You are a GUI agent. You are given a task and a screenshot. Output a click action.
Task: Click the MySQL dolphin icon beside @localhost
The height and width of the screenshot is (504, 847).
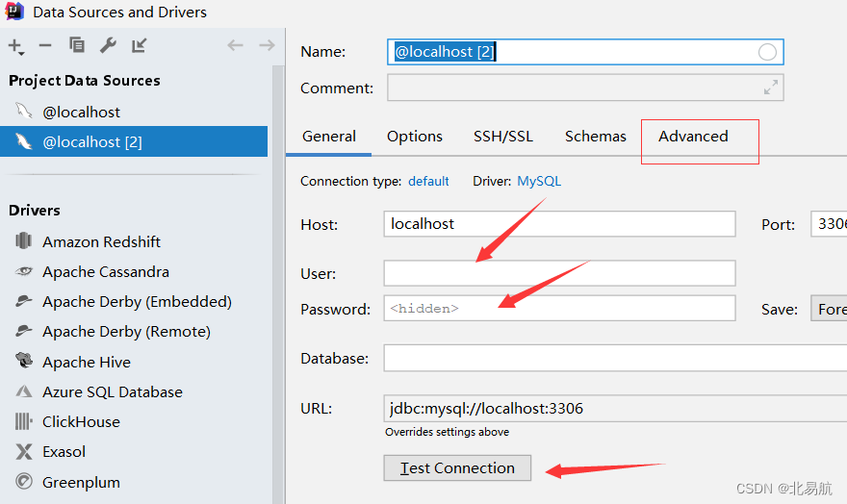pyautogui.click(x=23, y=112)
